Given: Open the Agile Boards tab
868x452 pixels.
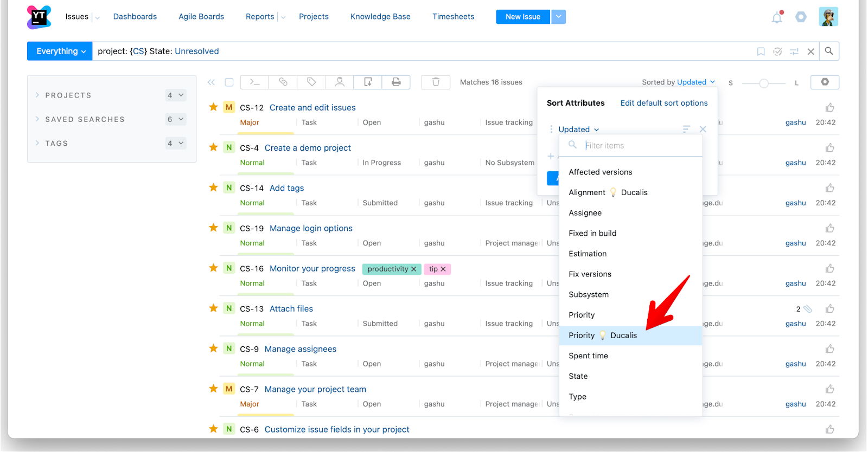Looking at the screenshot, I should pos(201,17).
